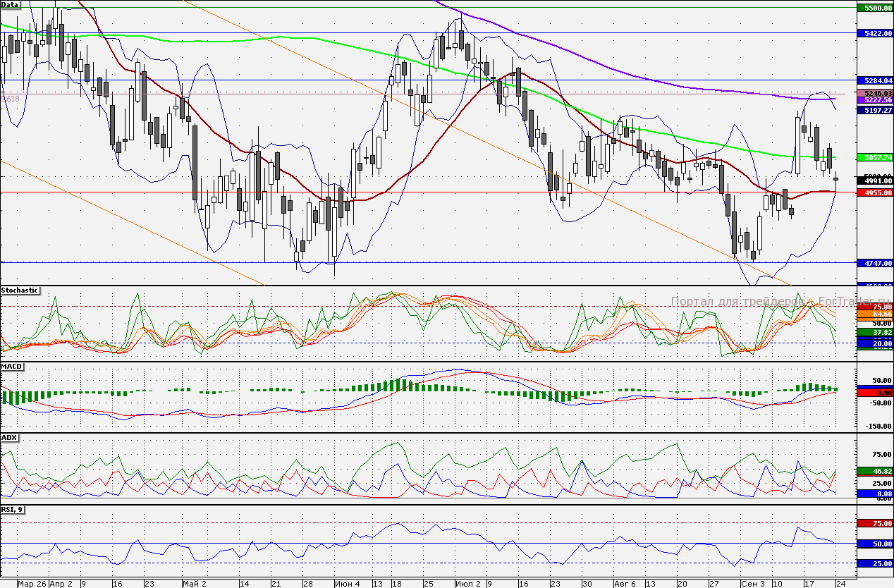The image size is (894, 588).
Task: Click the Data panel label
Action: coord(11,5)
